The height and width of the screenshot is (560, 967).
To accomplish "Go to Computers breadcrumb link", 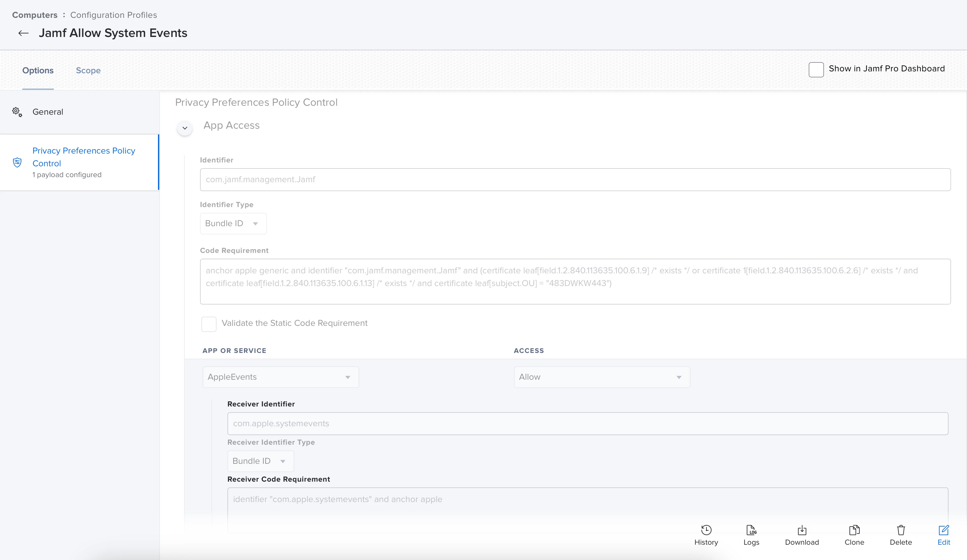I will [x=34, y=15].
